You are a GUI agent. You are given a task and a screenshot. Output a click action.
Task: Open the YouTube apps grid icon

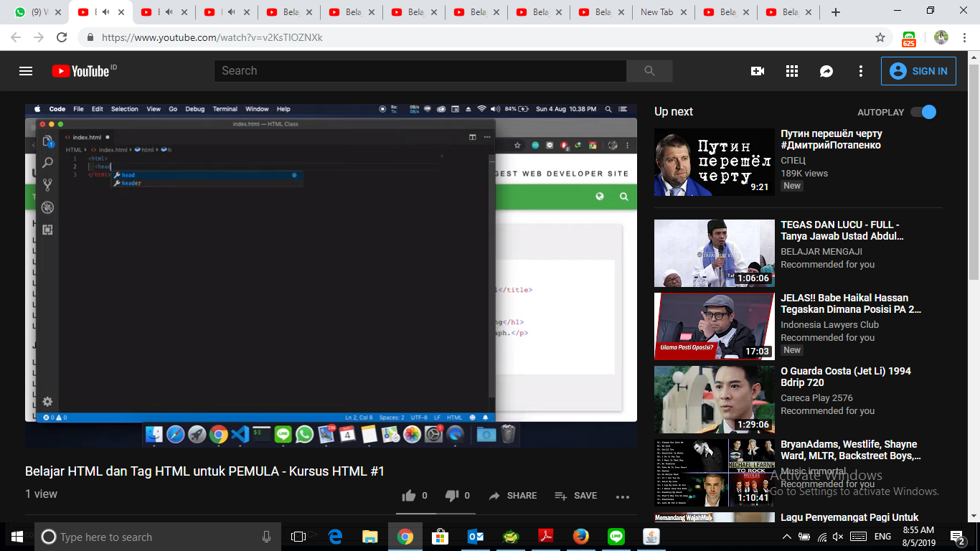pyautogui.click(x=792, y=71)
